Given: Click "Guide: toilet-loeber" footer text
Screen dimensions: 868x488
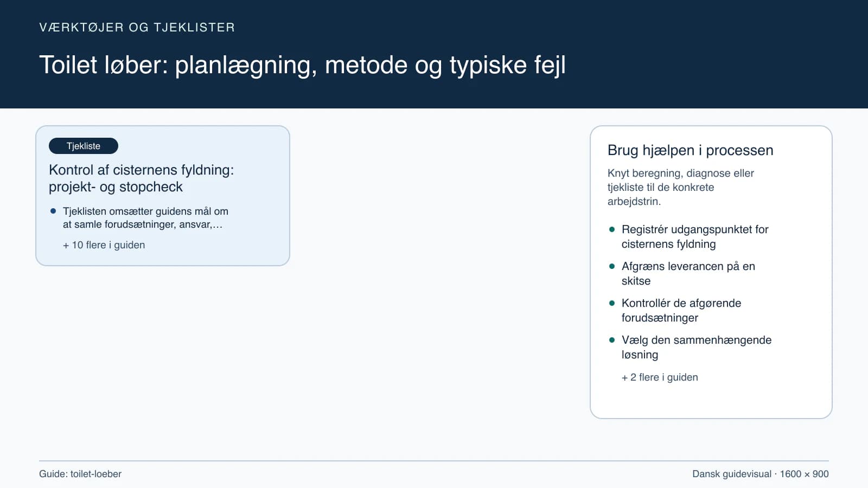Looking at the screenshot, I should pyautogui.click(x=80, y=474).
